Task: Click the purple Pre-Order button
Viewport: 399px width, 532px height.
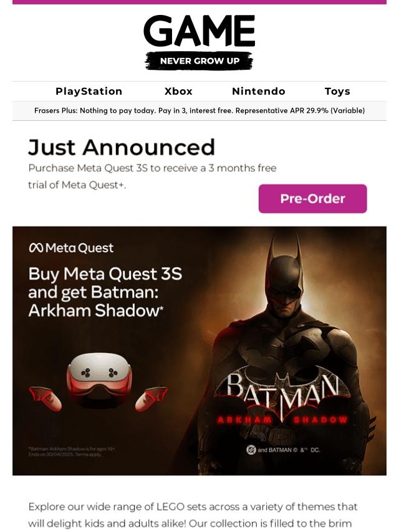Action: tap(313, 199)
